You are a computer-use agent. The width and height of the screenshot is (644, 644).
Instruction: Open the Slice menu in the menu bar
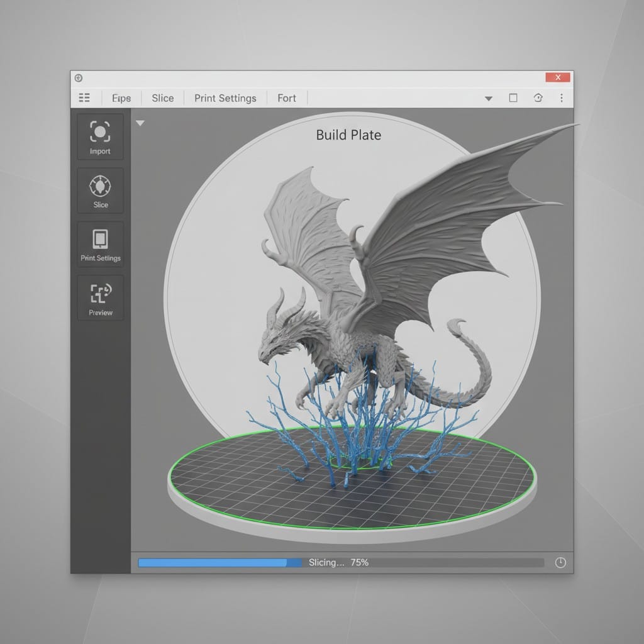pos(162,98)
